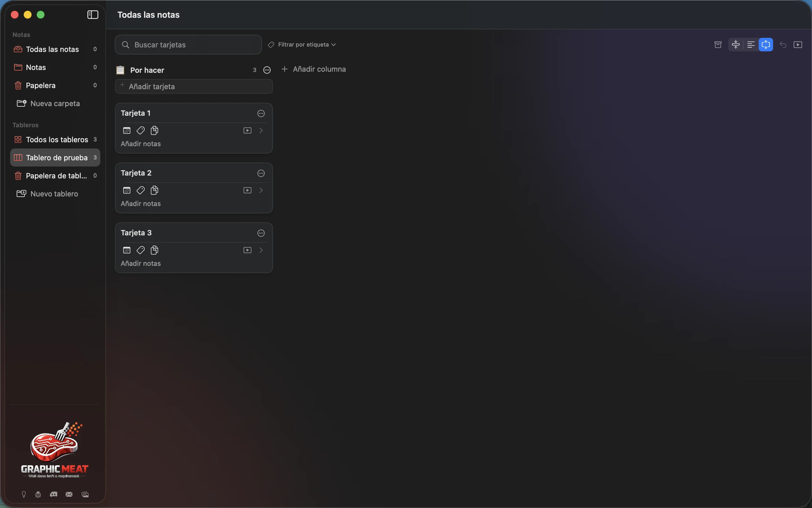812x508 pixels.
Task: Open the archive box icon in the toolbar
Action: [x=718, y=45]
